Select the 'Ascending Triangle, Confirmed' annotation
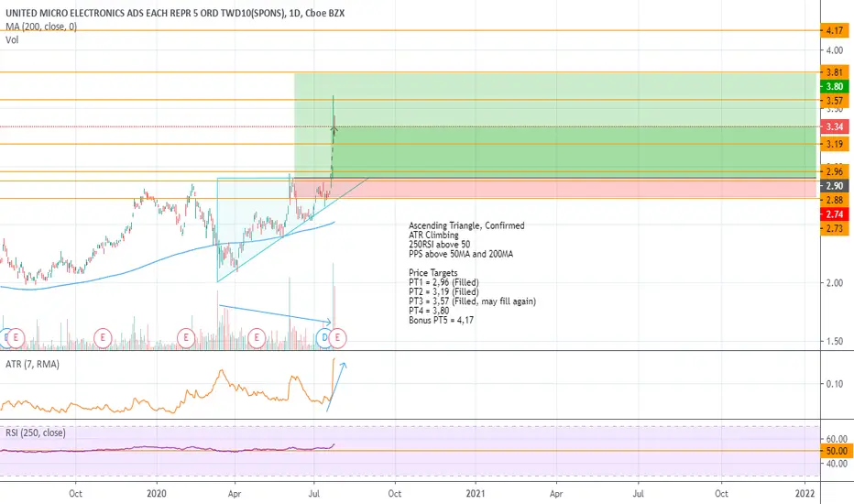 [x=466, y=225]
